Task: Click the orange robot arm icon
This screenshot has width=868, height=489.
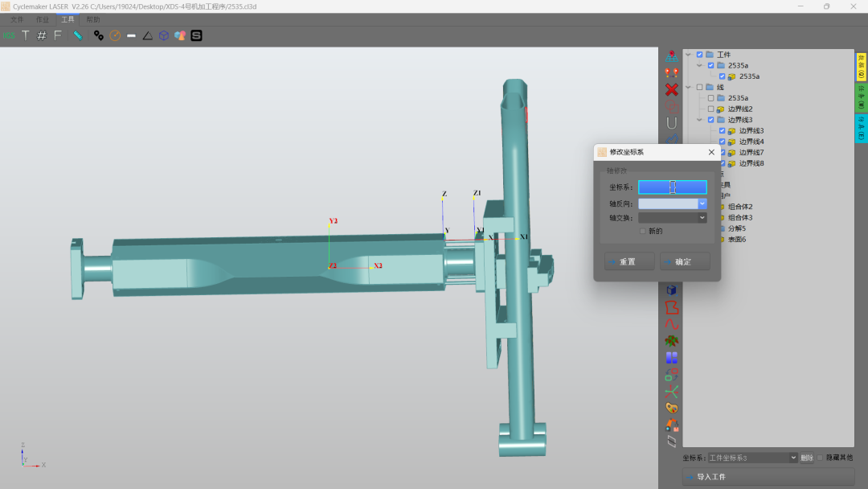Action: [671, 425]
